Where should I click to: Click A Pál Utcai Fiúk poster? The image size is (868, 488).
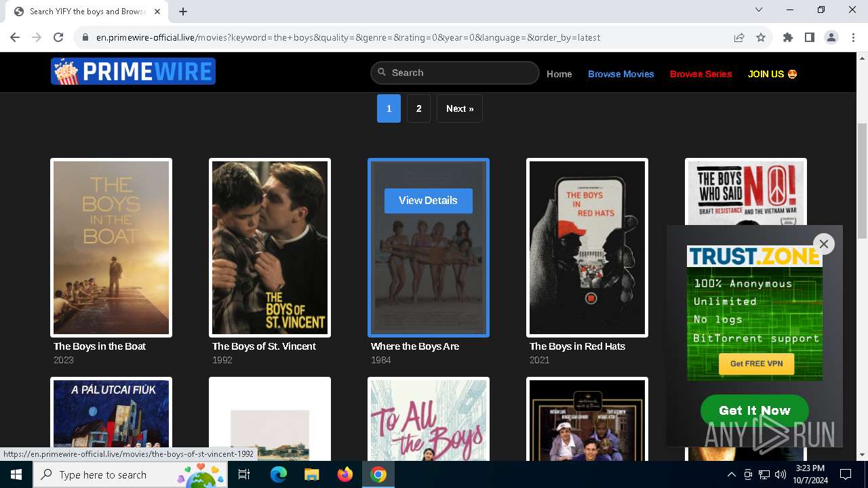point(111,419)
